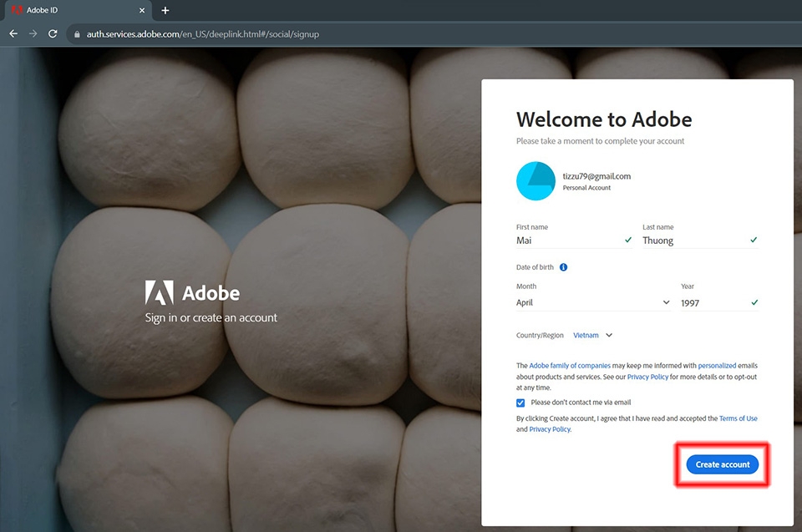
Task: Click the cyan profile avatar
Action: click(536, 181)
